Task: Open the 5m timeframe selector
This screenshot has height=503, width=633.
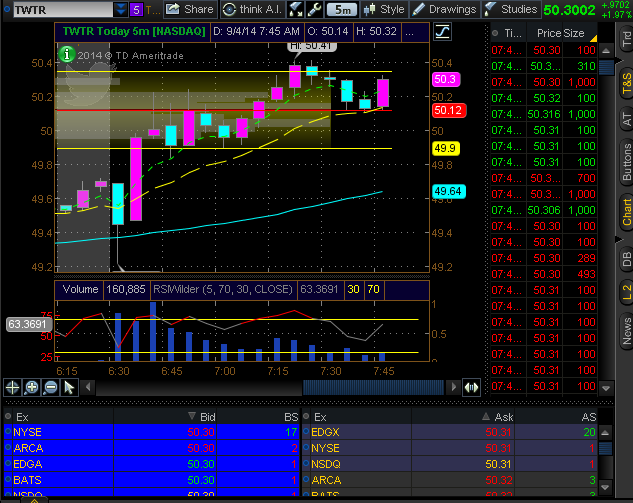Action: [342, 9]
